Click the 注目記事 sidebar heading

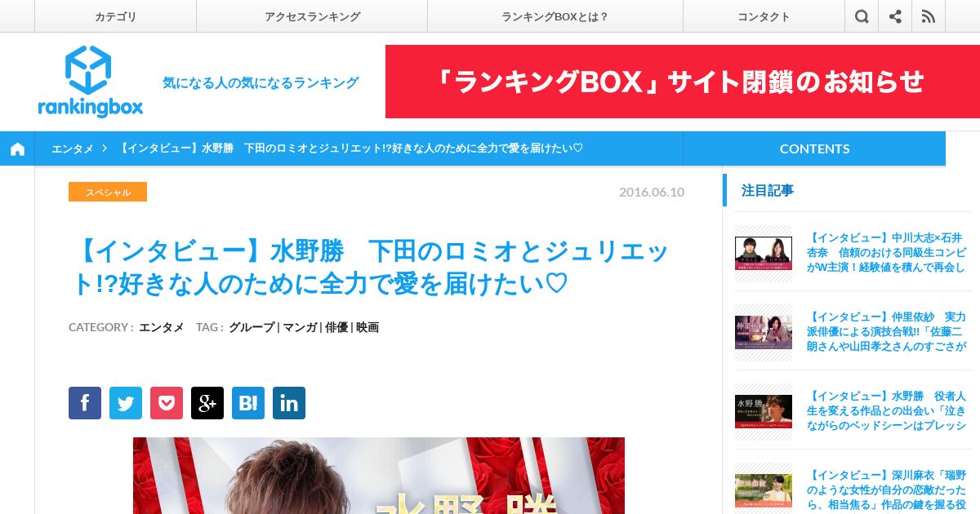tap(768, 190)
